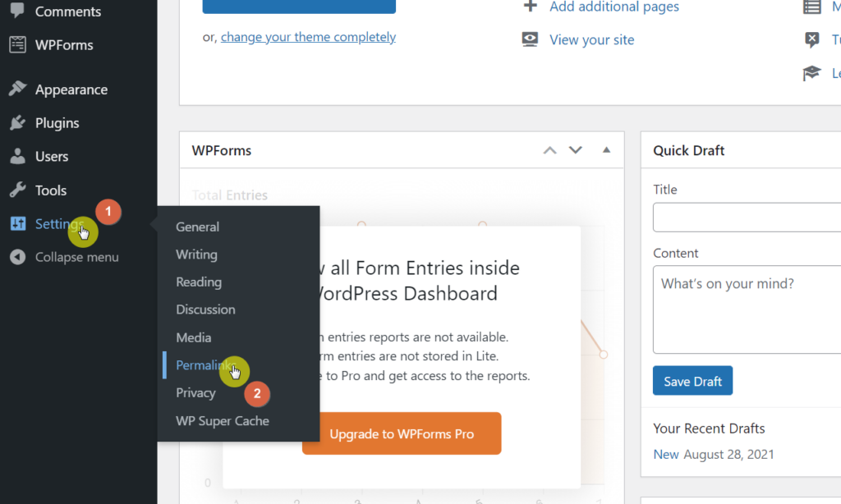Click the Save Draft button
The width and height of the screenshot is (841, 504).
tap(692, 381)
